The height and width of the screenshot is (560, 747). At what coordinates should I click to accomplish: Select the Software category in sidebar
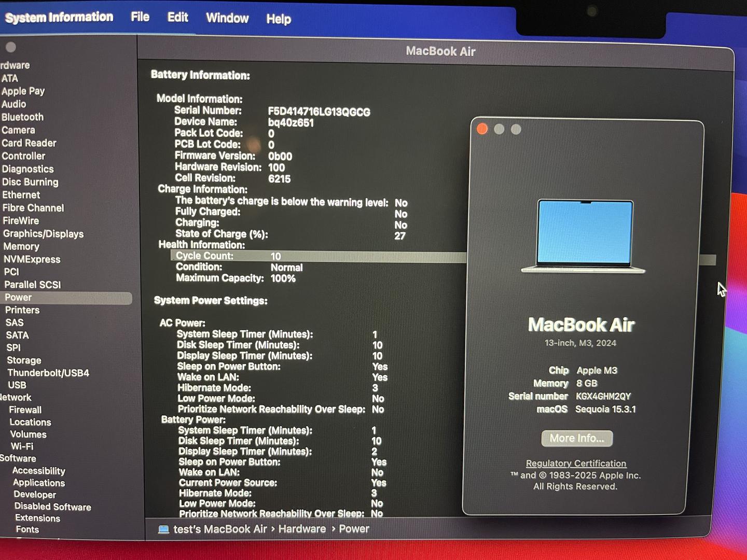tap(18, 458)
